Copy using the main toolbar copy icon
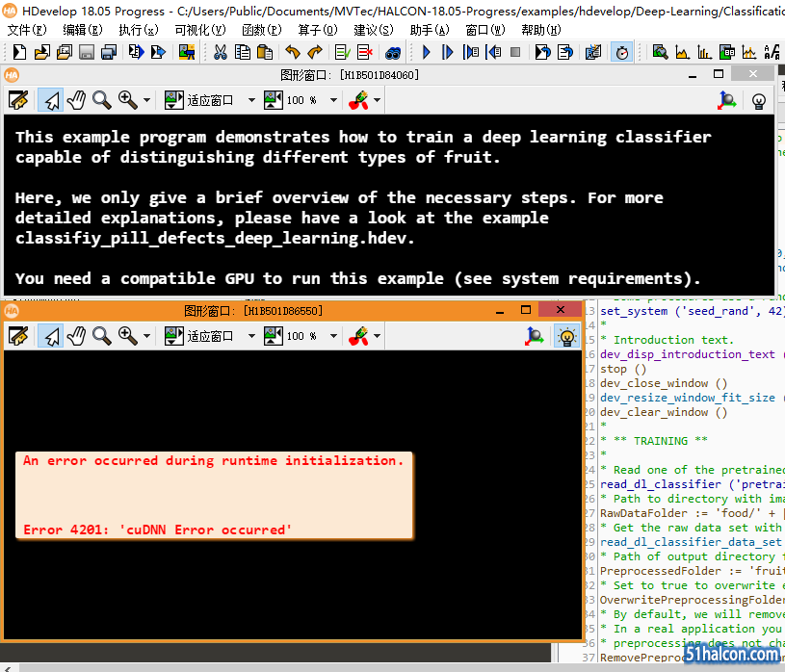 [x=243, y=52]
